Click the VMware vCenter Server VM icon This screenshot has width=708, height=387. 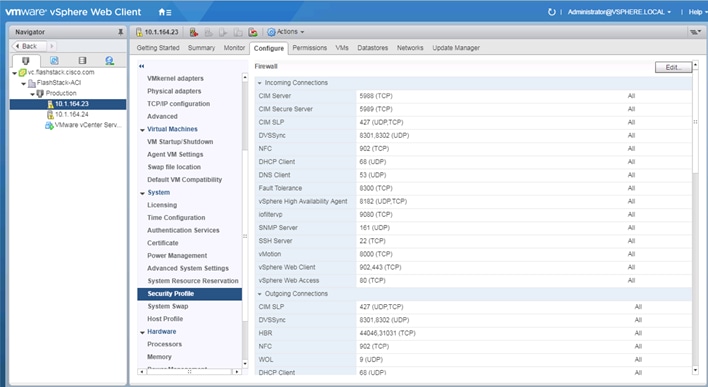(49, 125)
